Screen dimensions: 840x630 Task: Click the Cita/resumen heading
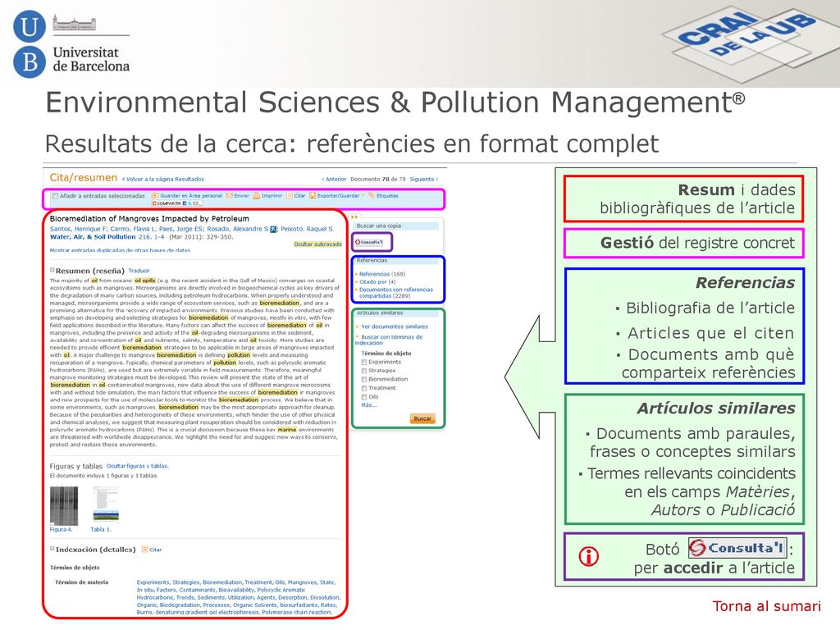pyautogui.click(x=83, y=178)
